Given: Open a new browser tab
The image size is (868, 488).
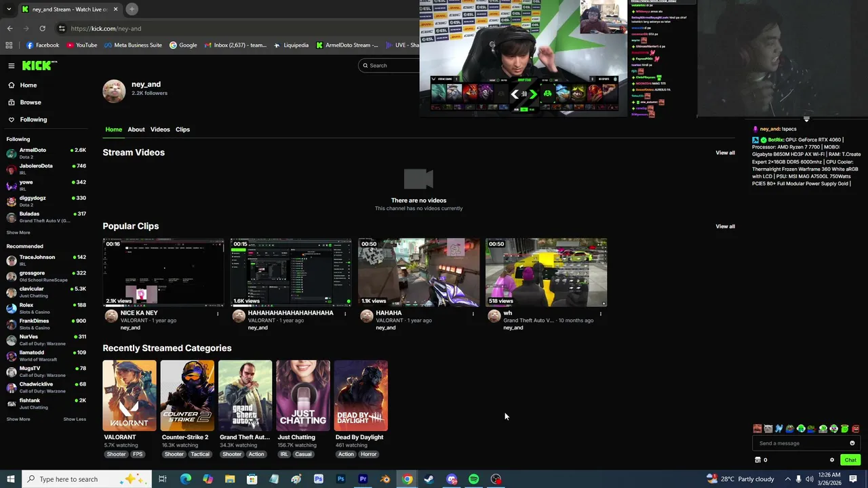Looking at the screenshot, I should click(x=132, y=9).
